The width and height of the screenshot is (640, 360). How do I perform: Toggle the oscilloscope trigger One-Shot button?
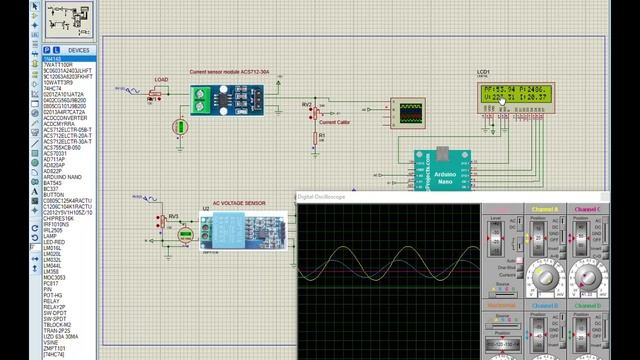[x=519, y=268]
